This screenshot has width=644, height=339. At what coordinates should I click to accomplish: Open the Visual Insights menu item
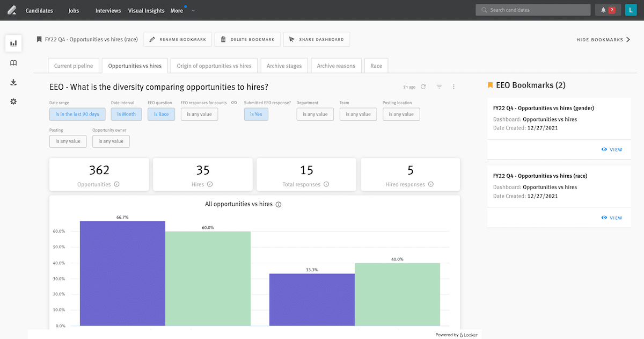[x=147, y=11]
